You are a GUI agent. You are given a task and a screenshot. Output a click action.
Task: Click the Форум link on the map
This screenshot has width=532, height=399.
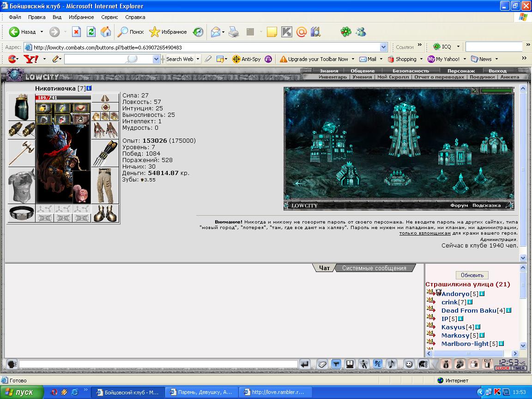pos(459,206)
